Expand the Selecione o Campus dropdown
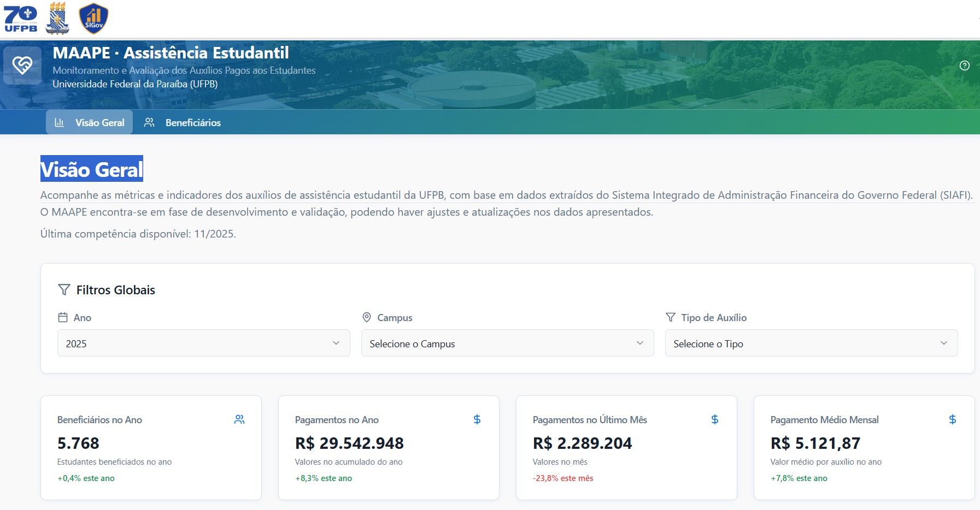The height and width of the screenshot is (510, 980). click(507, 343)
